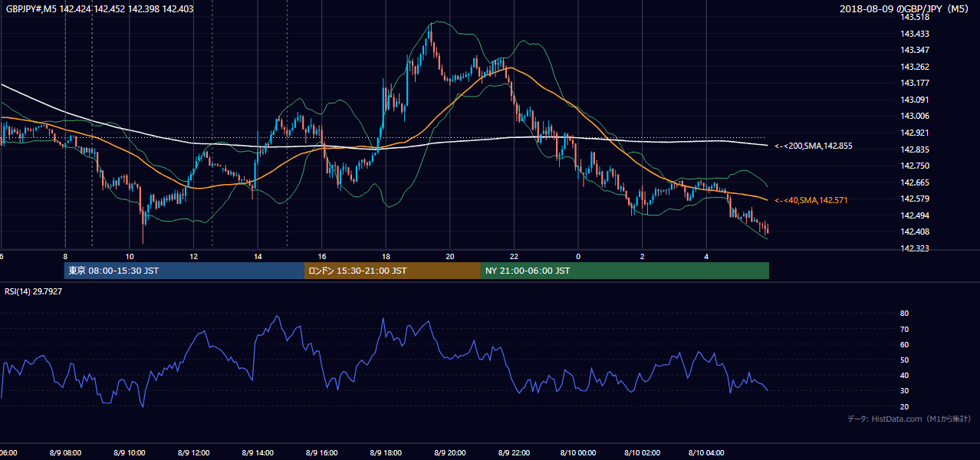The width and height of the screenshot is (980, 460).
Task: Click RSI level 80 on the axis
Action: [904, 314]
